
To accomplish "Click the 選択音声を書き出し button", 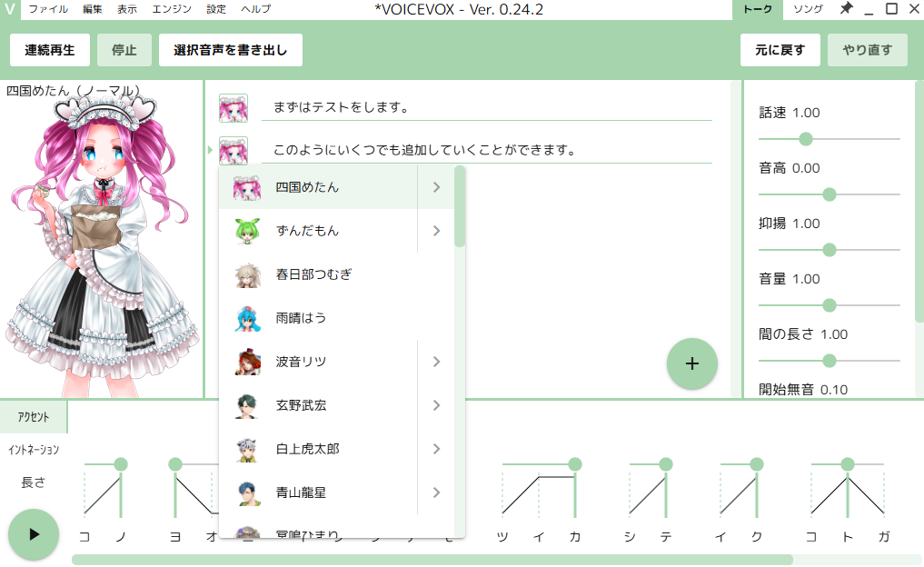I will click(x=231, y=50).
